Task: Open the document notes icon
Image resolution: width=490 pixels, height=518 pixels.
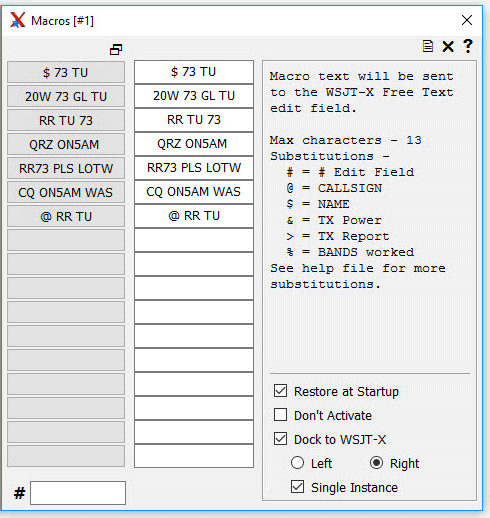Action: [428, 46]
